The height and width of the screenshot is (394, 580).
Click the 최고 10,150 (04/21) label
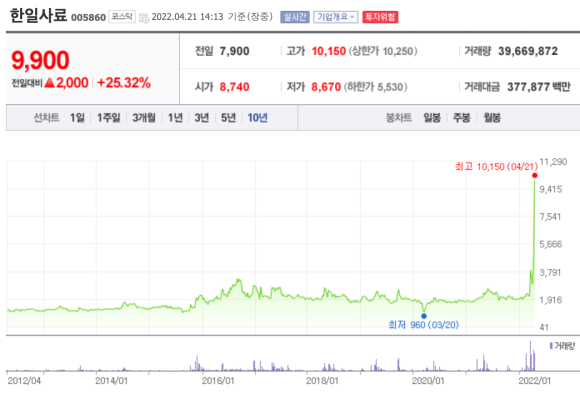(496, 166)
